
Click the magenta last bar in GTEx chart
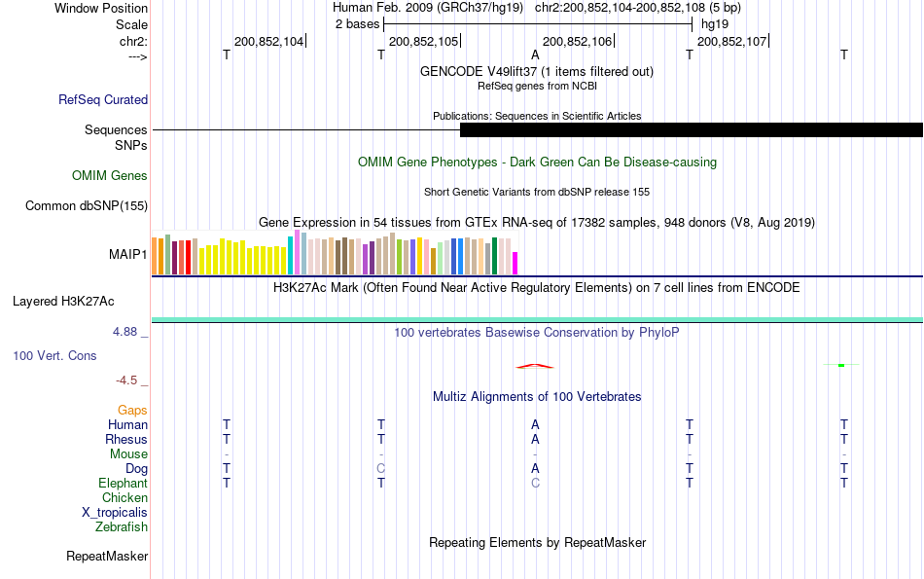(515, 263)
